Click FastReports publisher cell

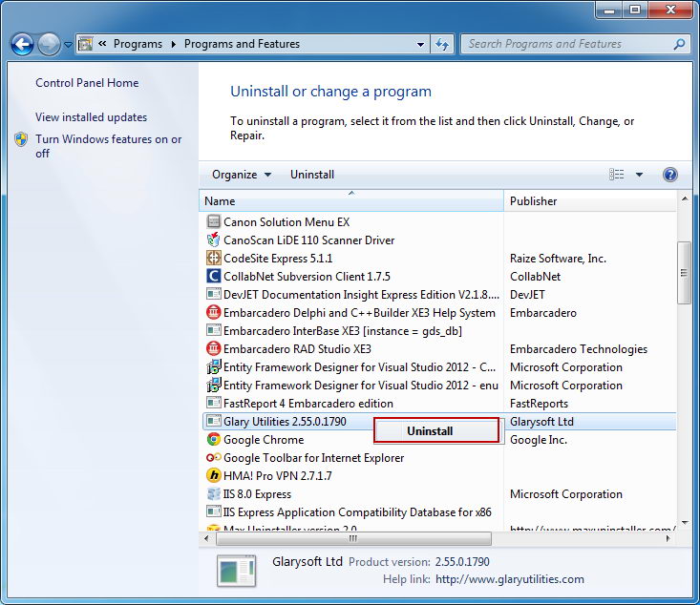tap(539, 404)
